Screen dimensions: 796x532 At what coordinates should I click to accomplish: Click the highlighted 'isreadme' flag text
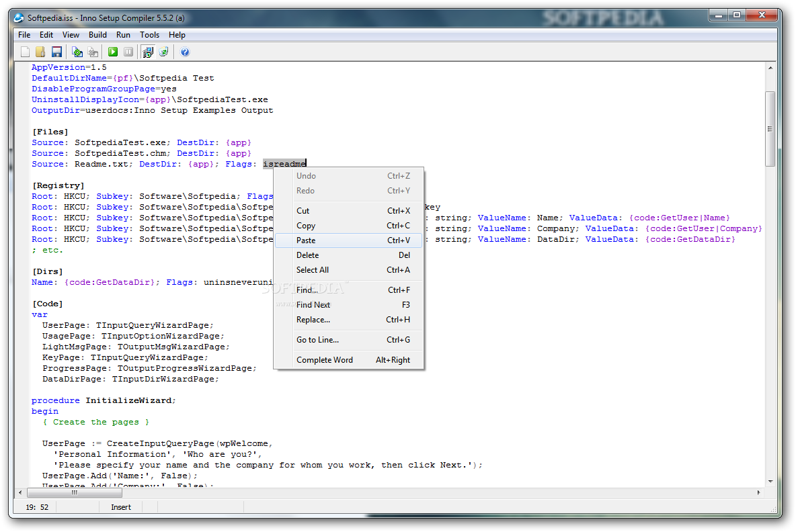[x=284, y=164]
